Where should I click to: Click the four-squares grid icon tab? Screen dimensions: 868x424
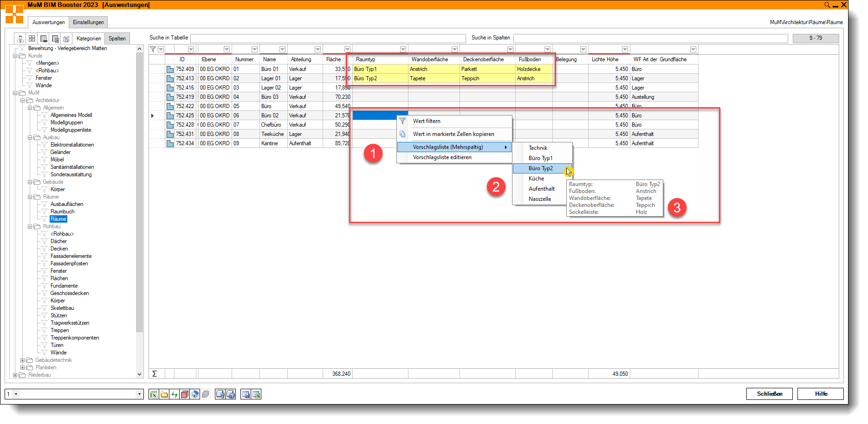pyautogui.click(x=32, y=39)
